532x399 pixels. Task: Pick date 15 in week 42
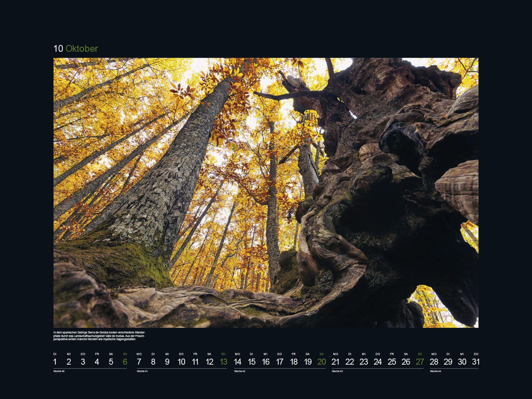click(x=251, y=362)
